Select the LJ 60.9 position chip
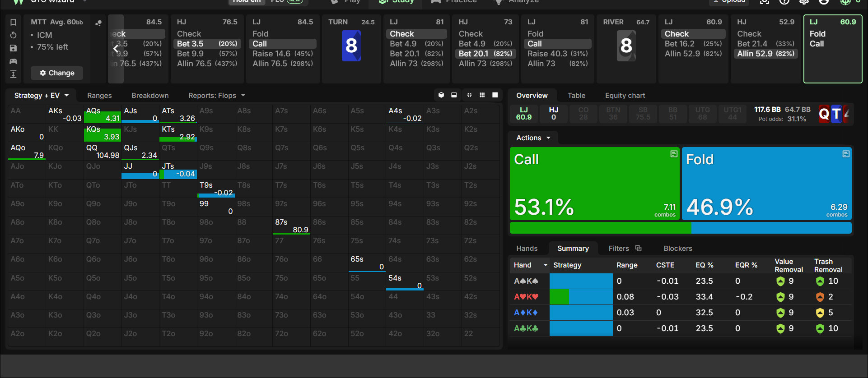The image size is (868, 378). [524, 114]
